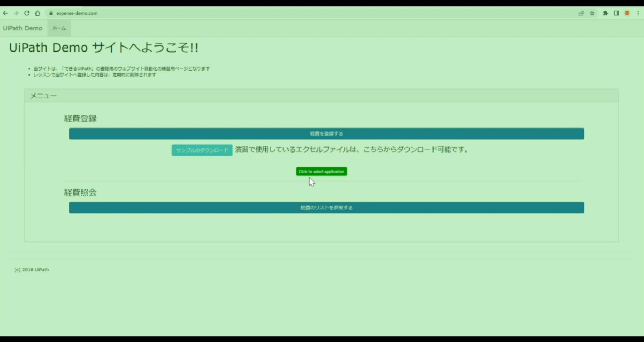Click the share icon in browser toolbar
The width and height of the screenshot is (644, 342).
coord(581,13)
